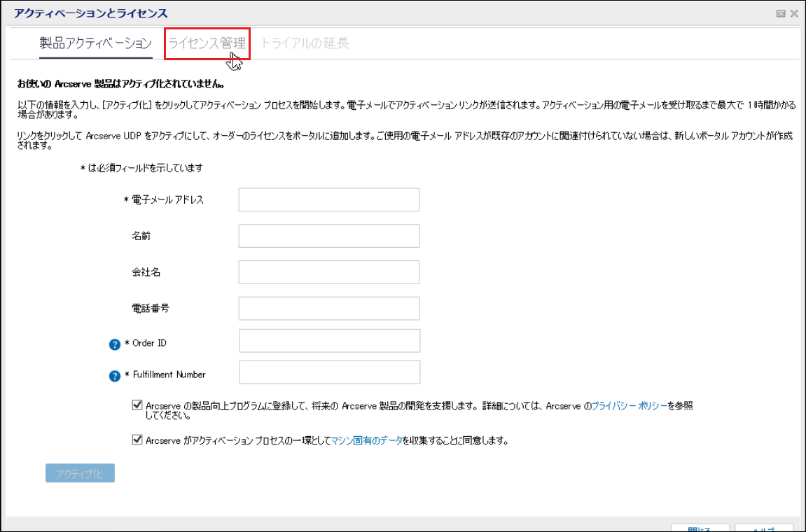The height and width of the screenshot is (532, 806).
Task: Click the Order ID label text
Action: pyautogui.click(x=149, y=343)
